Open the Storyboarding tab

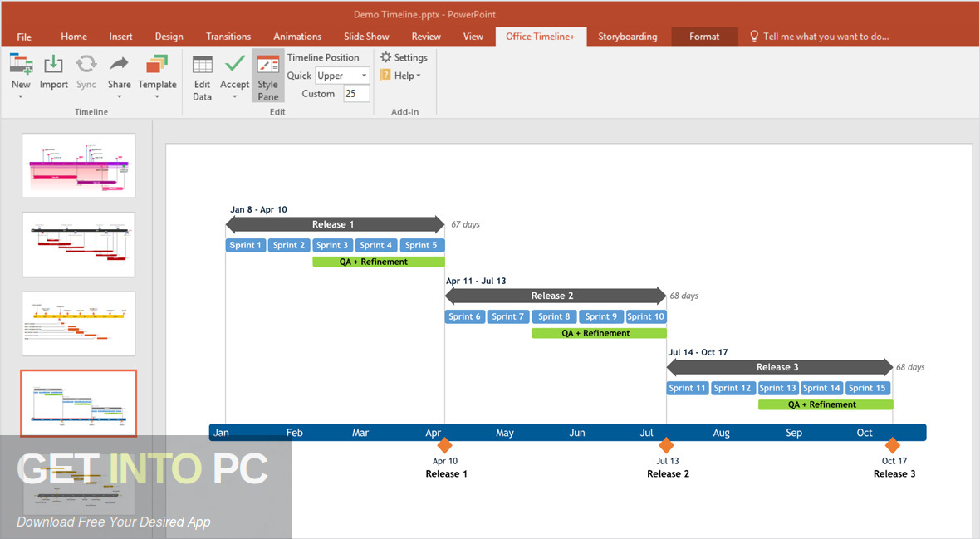tap(628, 37)
